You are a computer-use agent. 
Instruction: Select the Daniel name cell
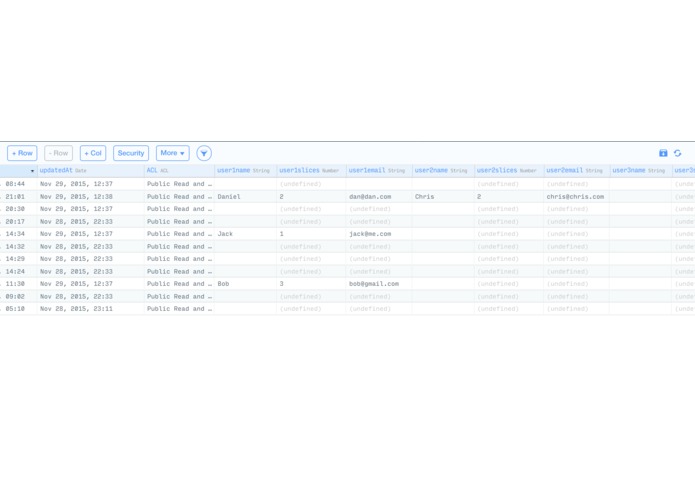pyautogui.click(x=246, y=197)
